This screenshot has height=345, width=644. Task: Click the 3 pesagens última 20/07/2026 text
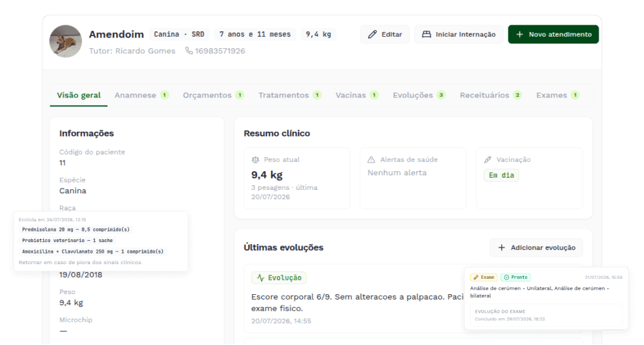click(x=284, y=192)
